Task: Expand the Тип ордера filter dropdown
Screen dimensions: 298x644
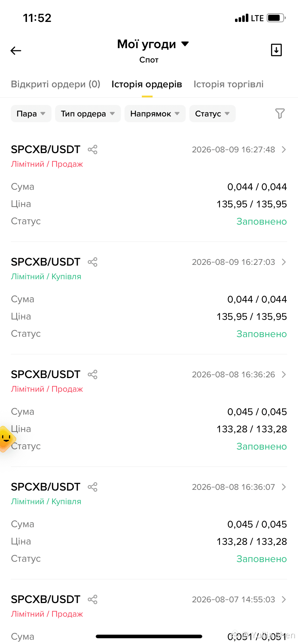Action: 88,114
